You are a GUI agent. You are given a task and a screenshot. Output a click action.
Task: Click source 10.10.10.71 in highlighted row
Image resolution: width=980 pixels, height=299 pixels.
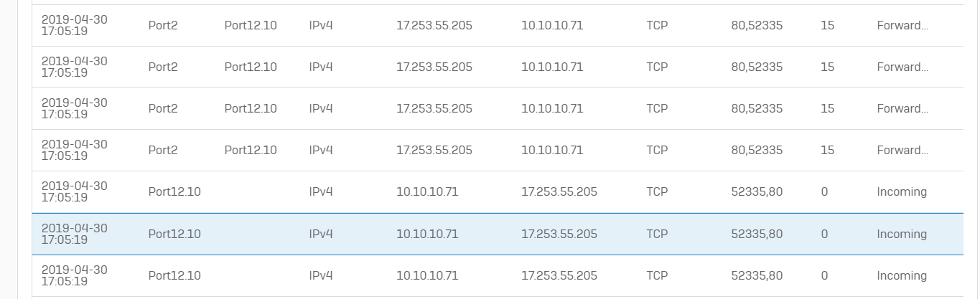pos(427,234)
